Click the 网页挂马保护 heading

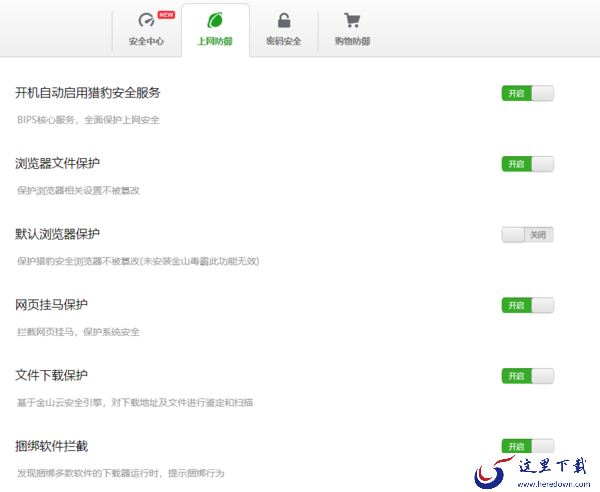click(x=51, y=305)
